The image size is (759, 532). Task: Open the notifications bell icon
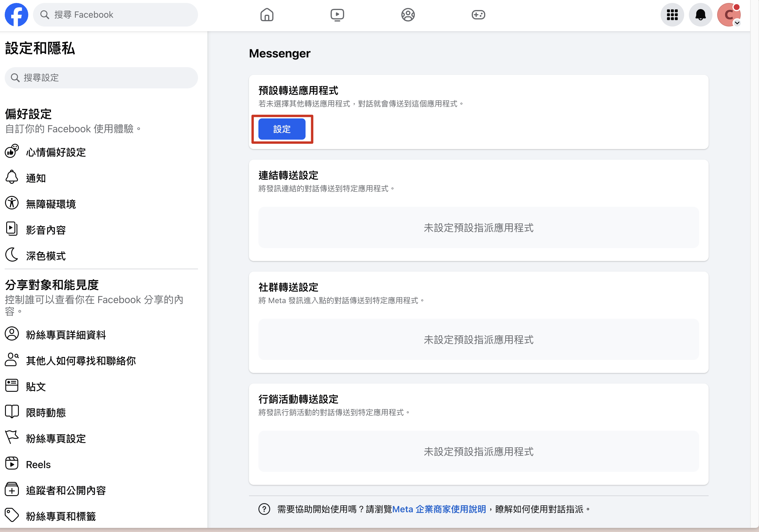pos(700,15)
